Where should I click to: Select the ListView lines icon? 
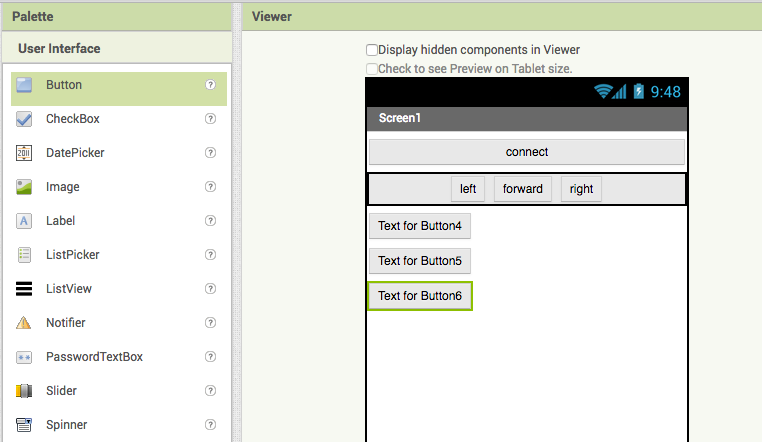25,289
